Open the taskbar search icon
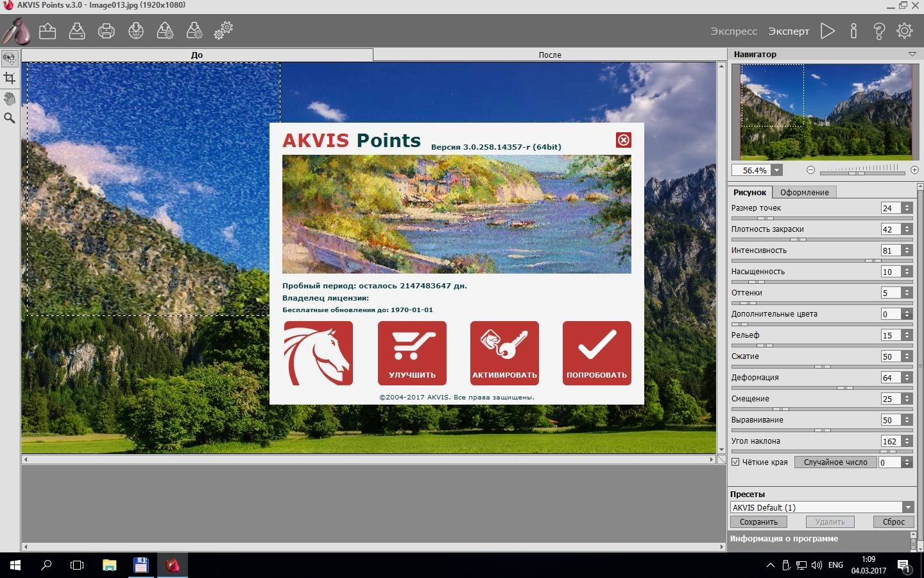 tap(46, 565)
